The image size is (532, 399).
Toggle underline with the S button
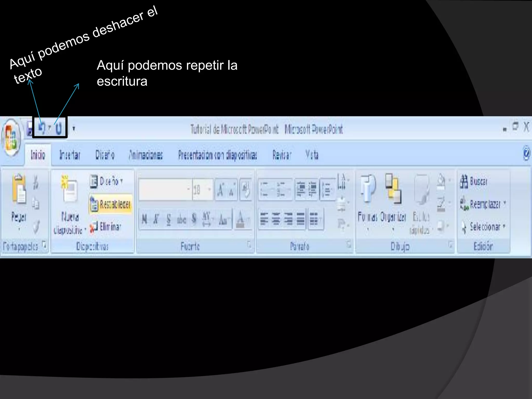click(x=169, y=220)
